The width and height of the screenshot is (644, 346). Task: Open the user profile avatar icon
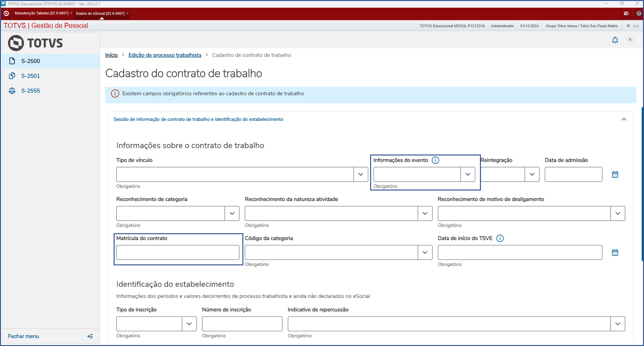point(630,40)
